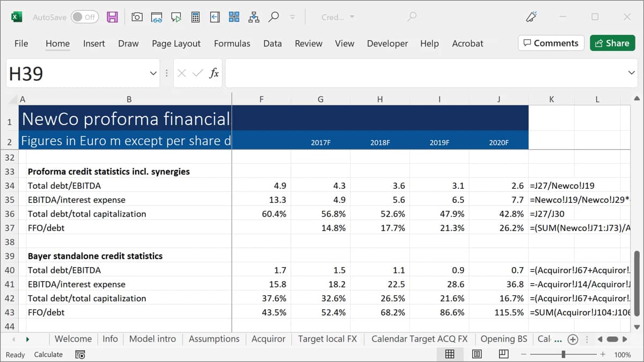The height and width of the screenshot is (362, 644).
Task: Switch to Calendar Target ACQ FX sheet
Action: coord(420,339)
